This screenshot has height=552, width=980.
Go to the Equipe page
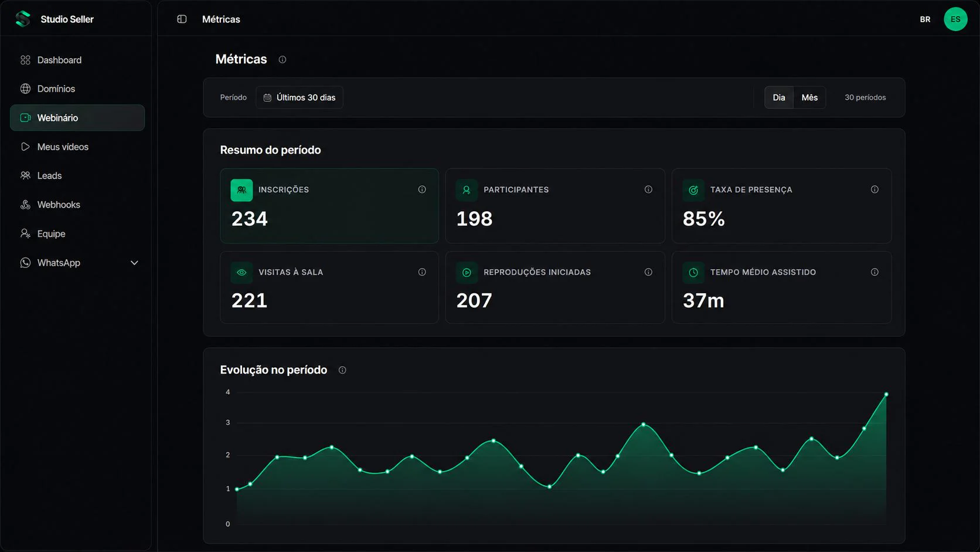click(x=77, y=233)
